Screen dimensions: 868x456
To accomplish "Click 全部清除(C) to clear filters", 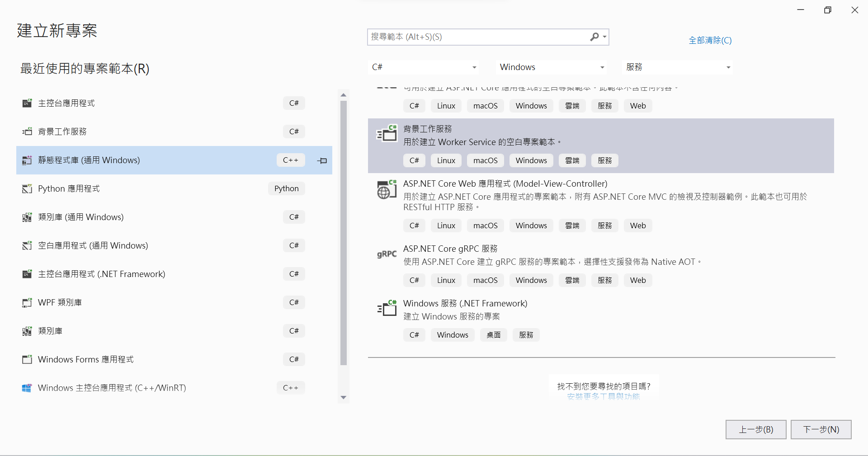I will click(710, 40).
